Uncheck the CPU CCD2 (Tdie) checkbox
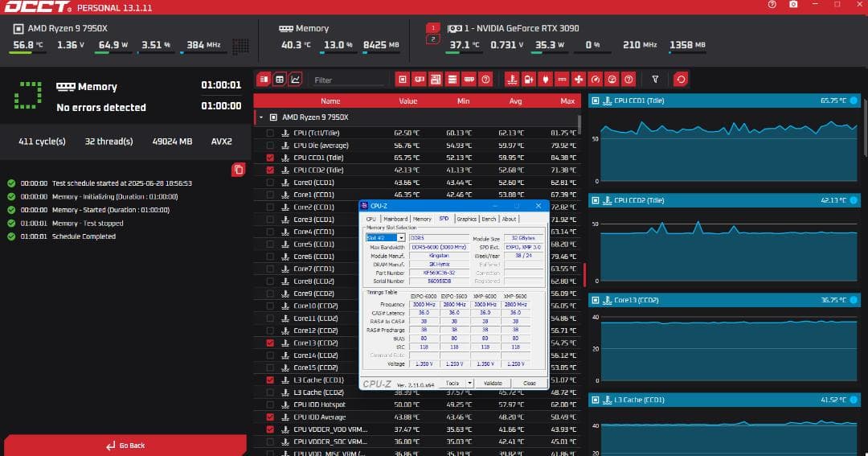868x456 pixels. click(x=269, y=170)
